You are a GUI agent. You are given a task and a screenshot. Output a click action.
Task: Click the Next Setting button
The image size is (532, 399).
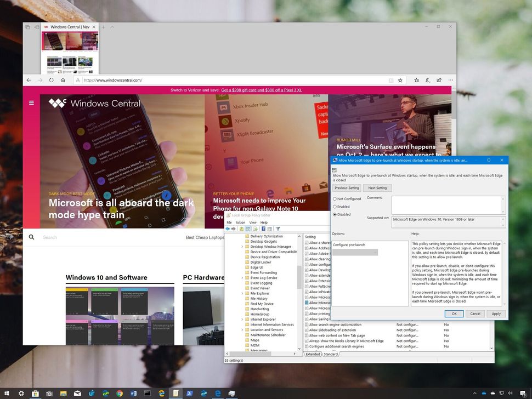377,187
